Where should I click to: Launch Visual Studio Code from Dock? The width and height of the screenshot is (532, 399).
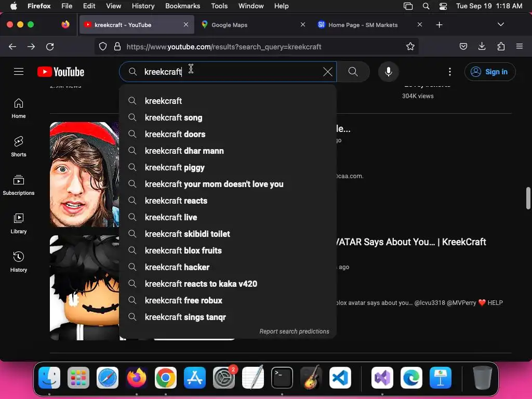click(x=340, y=378)
